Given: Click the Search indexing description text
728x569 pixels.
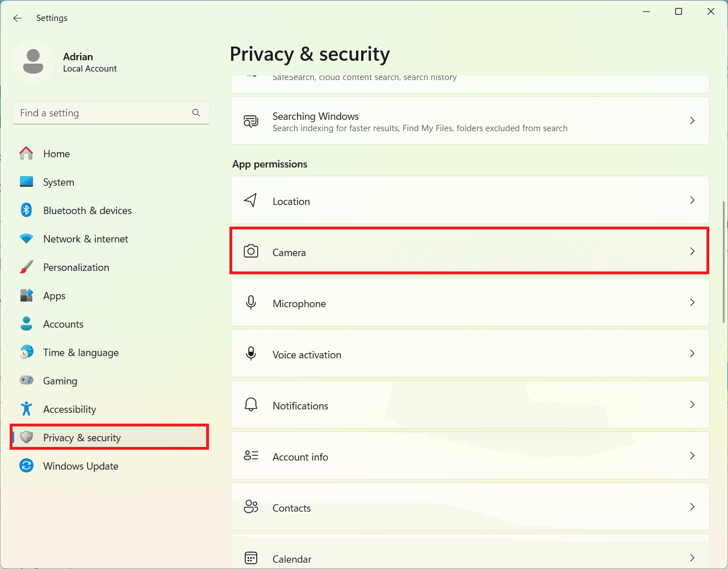Looking at the screenshot, I should click(420, 128).
